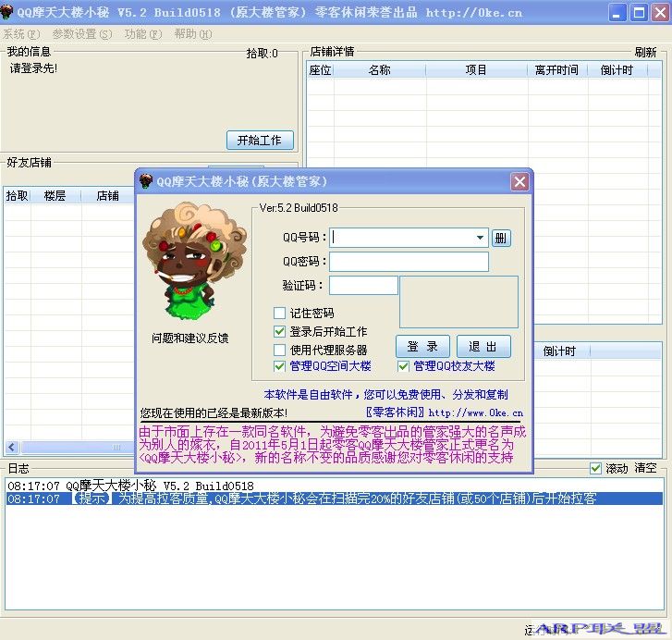Screen dimensions: 672x640
Task: Click the 登录 button
Action: point(422,347)
